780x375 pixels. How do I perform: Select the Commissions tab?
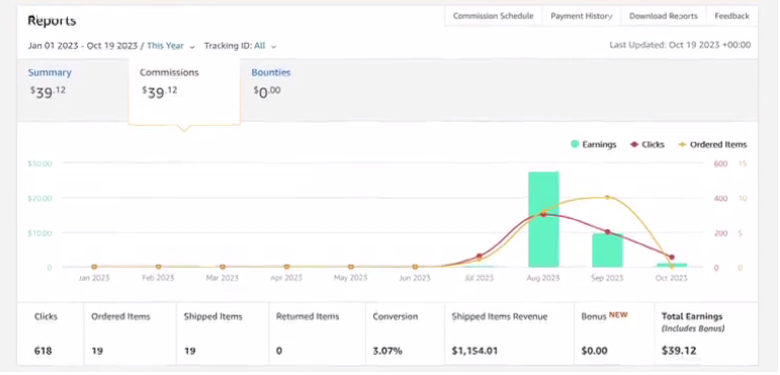point(169,73)
